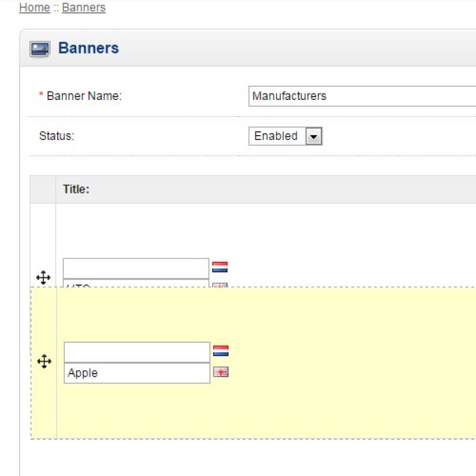Screen dimensions: 476x476
Task: Open the Status dropdown showing Enabled
Action: [285, 136]
